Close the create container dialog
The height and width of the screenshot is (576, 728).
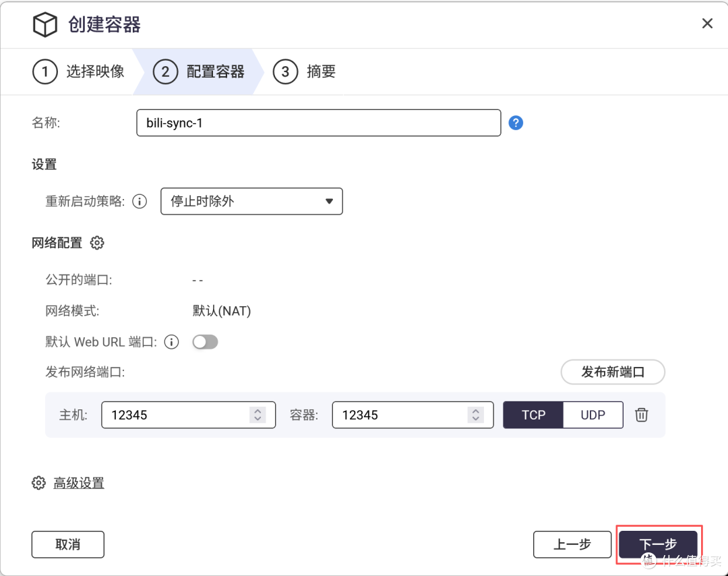coord(707,23)
